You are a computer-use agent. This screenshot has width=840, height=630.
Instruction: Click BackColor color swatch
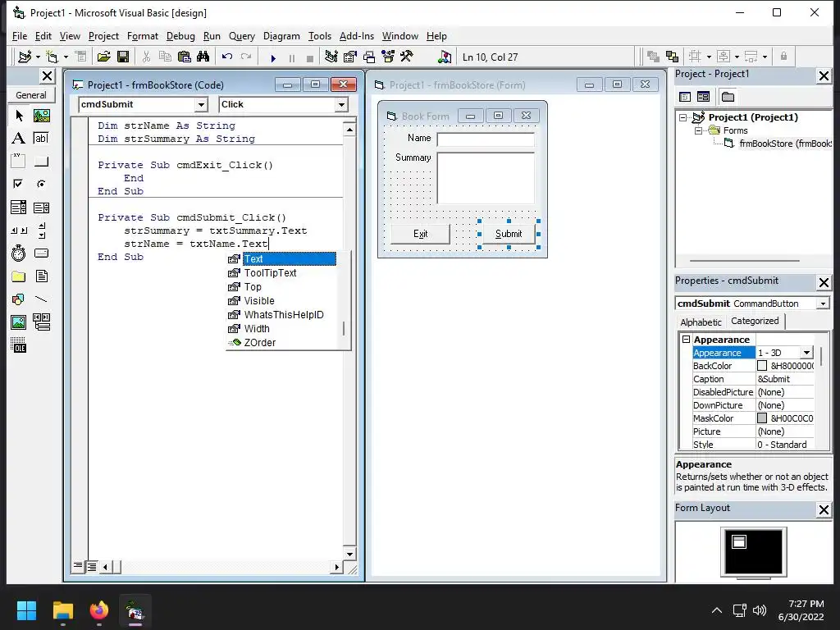[x=762, y=366]
